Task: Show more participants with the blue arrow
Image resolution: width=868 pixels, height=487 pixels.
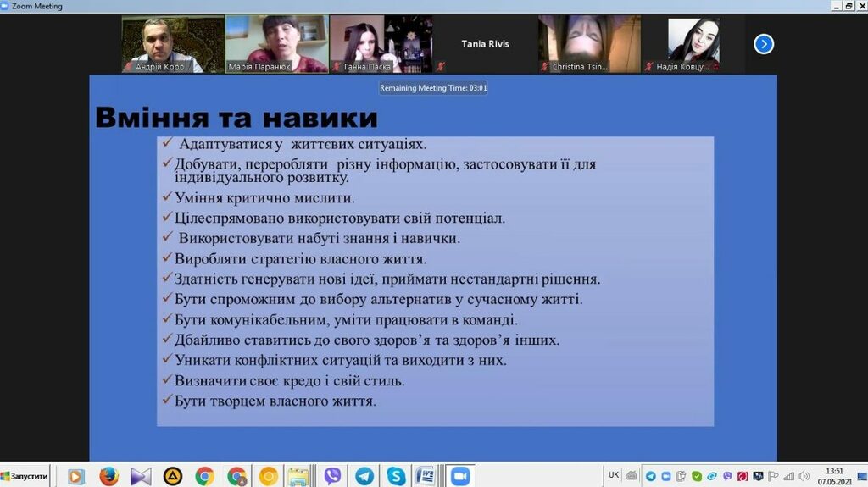Action: (x=764, y=44)
